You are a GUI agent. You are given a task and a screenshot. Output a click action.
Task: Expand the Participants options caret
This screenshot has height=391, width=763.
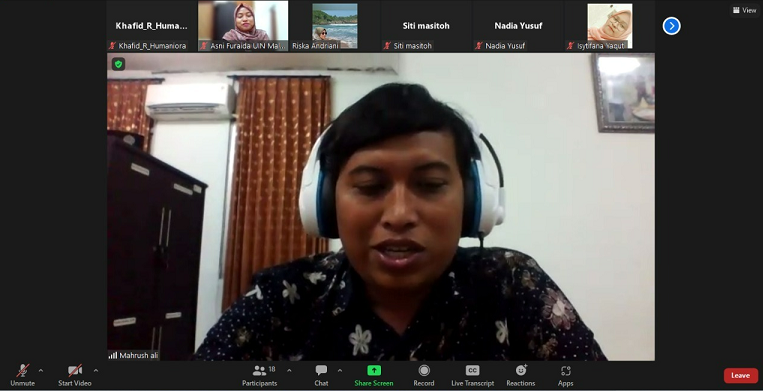point(289,371)
